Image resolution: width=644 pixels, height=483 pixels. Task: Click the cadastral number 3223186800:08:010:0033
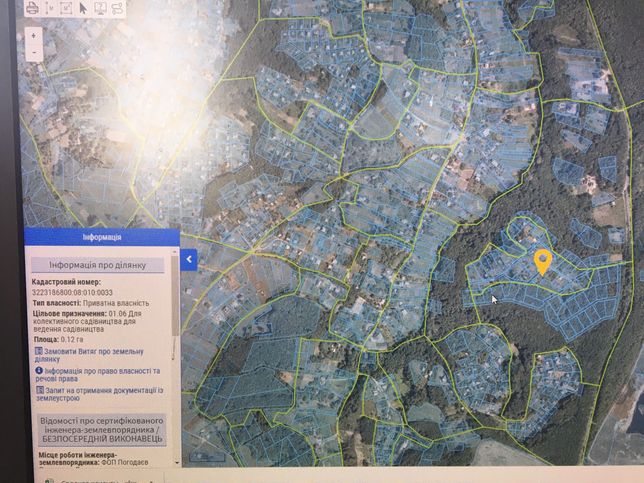(72, 292)
